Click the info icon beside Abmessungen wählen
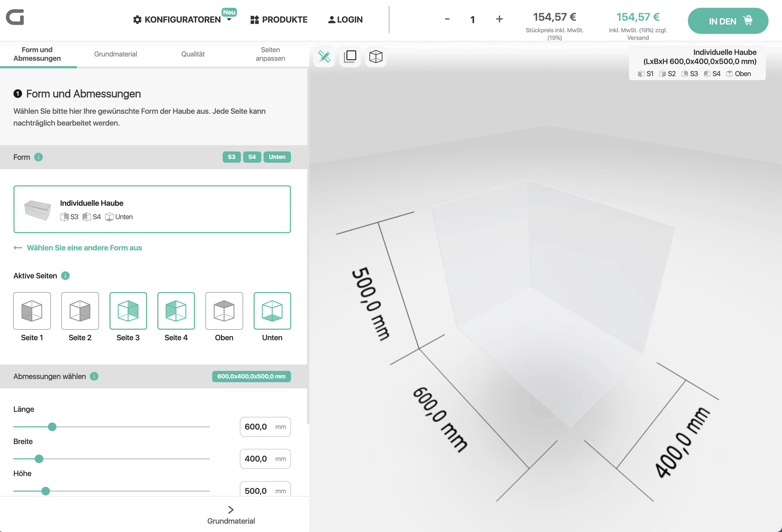This screenshot has width=782, height=532. pyautogui.click(x=94, y=376)
